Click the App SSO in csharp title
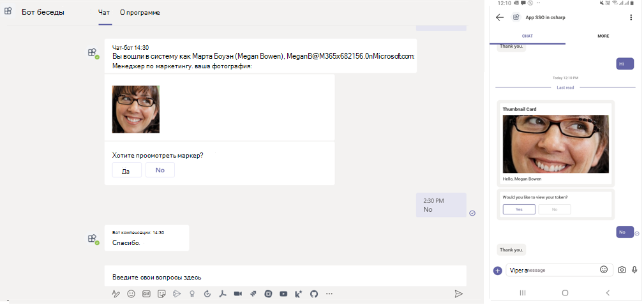This screenshot has width=644, height=305. (546, 18)
